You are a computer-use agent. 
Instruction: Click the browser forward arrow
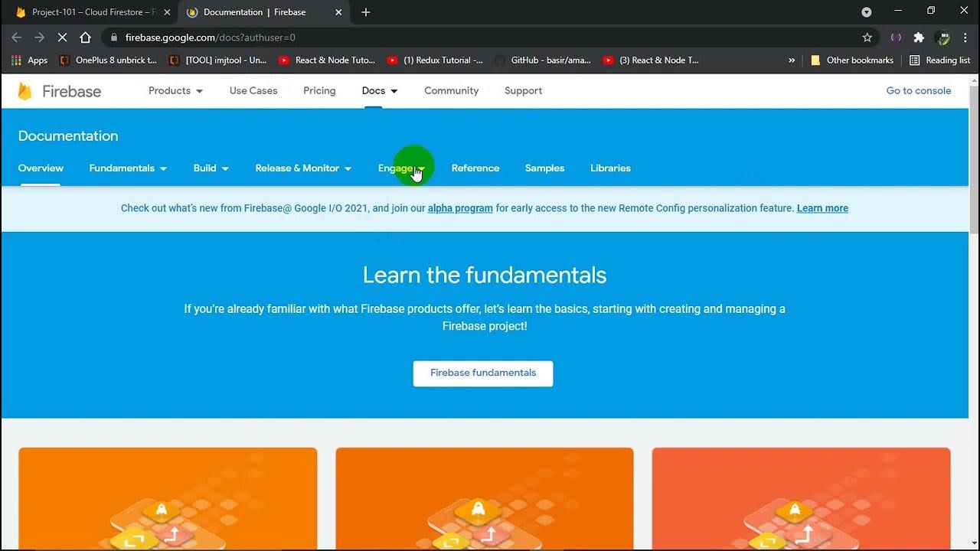click(x=40, y=37)
